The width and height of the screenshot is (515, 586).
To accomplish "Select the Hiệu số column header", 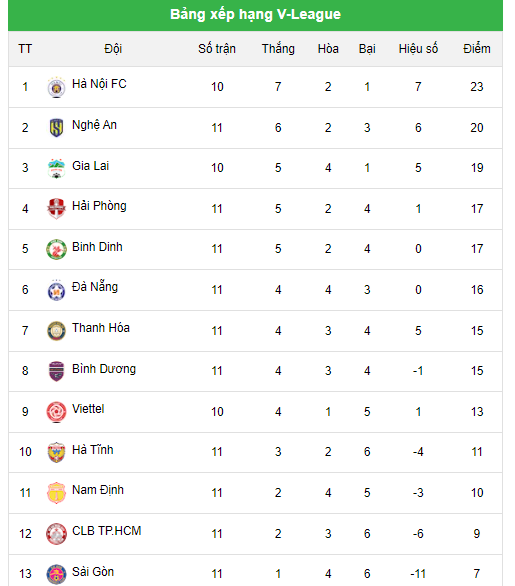I will click(418, 49).
